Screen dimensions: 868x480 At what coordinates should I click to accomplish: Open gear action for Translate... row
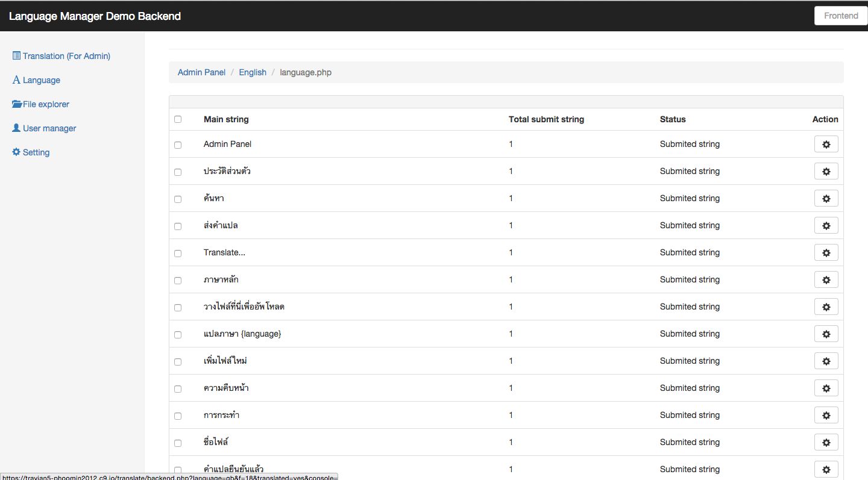826,253
